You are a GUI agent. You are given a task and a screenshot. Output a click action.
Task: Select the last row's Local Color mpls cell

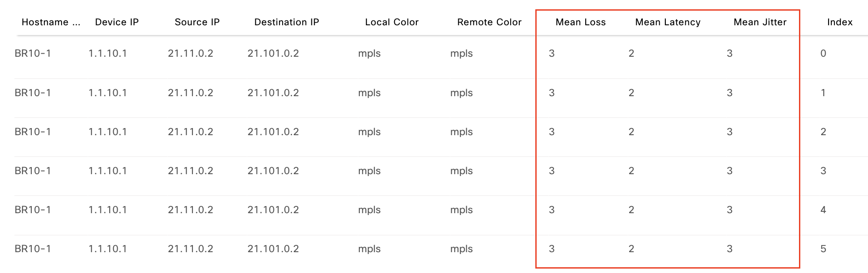click(369, 249)
